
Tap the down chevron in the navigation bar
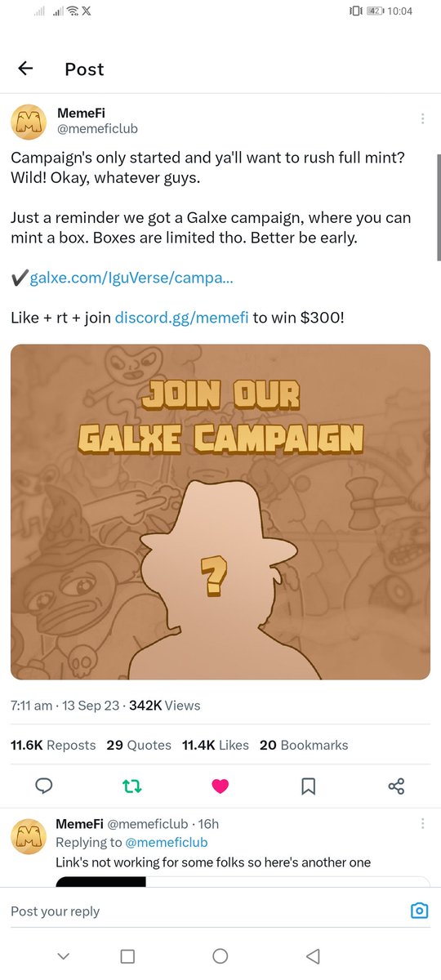[65, 955]
